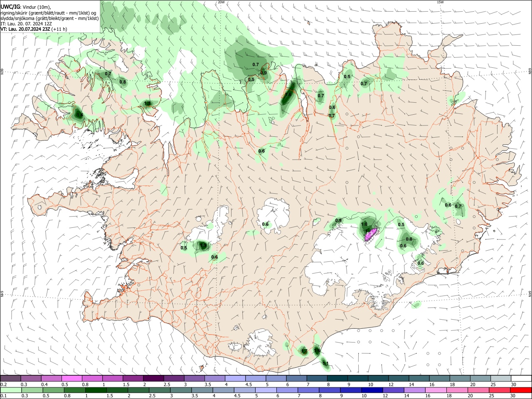532x399 pixels.
Task: Click the '0.1' label in the rain legend
Action: (x=3, y=396)
